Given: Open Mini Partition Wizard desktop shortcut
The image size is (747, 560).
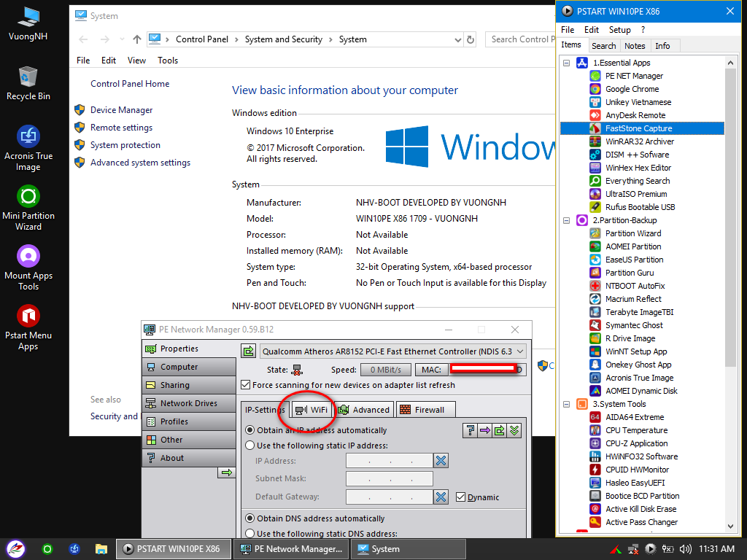Looking at the screenshot, I should [28, 208].
